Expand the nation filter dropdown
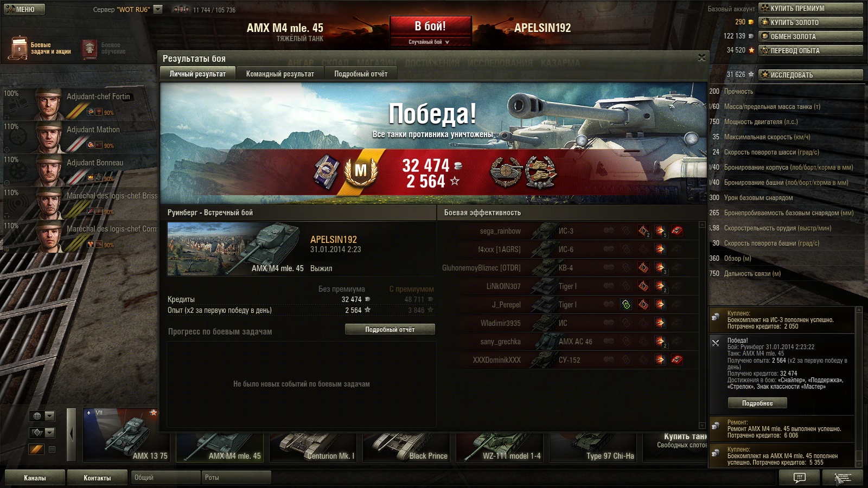This screenshot has width=868, height=488. pos(50,416)
